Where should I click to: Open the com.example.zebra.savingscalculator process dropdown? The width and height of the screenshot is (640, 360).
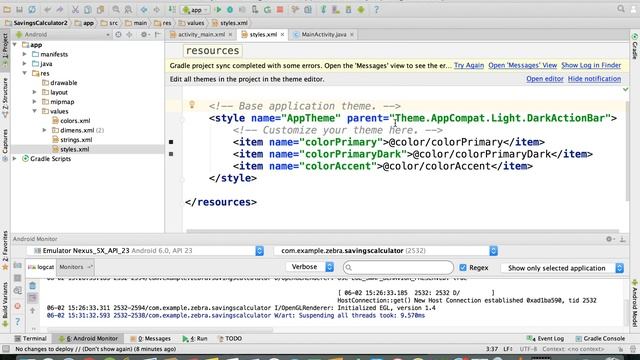click(x=386, y=251)
